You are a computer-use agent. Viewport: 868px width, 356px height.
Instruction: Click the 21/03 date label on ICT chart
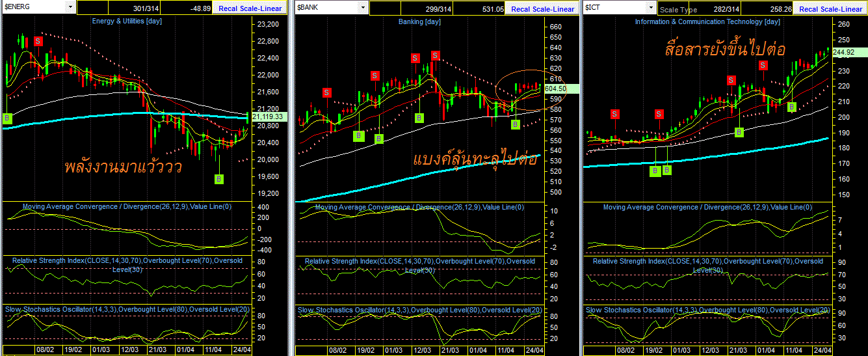(737, 350)
